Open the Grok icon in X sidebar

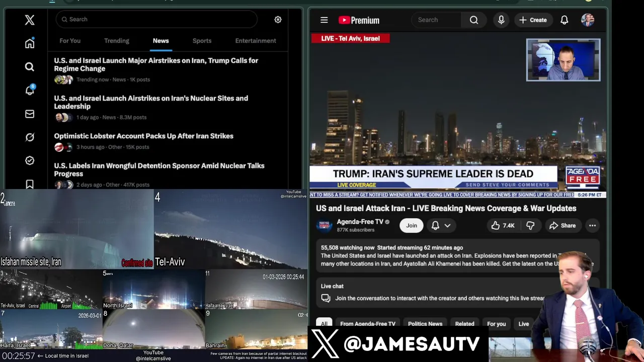pyautogui.click(x=30, y=137)
